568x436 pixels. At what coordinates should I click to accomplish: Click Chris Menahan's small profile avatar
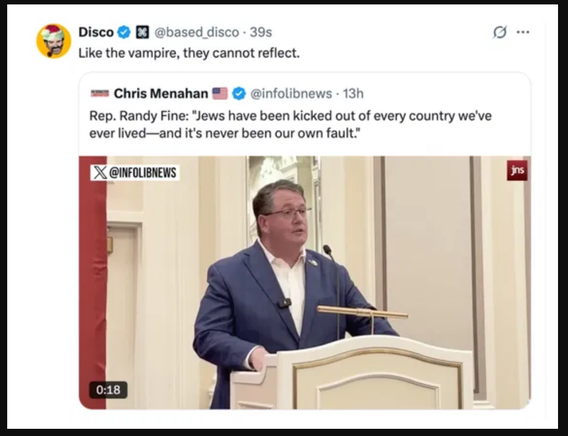tap(100, 93)
